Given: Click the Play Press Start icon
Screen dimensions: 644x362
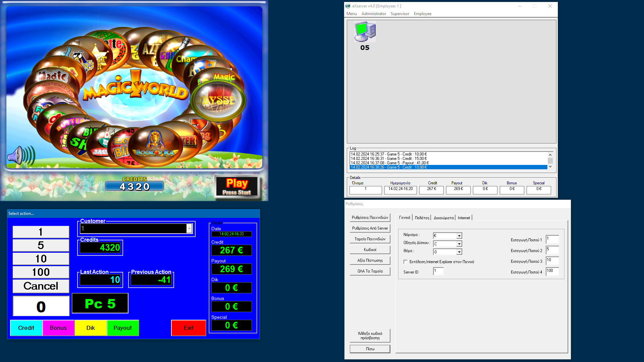Looking at the screenshot, I should (x=237, y=186).
